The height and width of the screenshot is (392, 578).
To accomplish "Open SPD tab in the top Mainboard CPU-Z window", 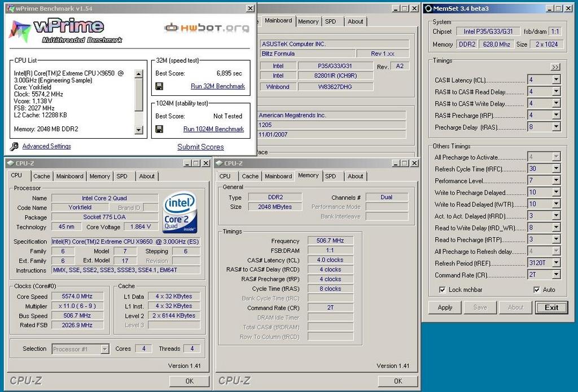I will point(331,21).
